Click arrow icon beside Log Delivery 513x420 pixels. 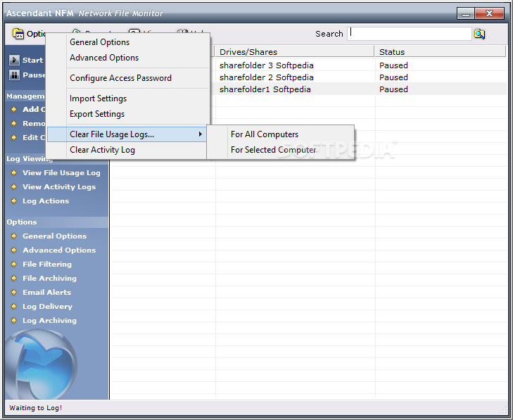(x=14, y=306)
